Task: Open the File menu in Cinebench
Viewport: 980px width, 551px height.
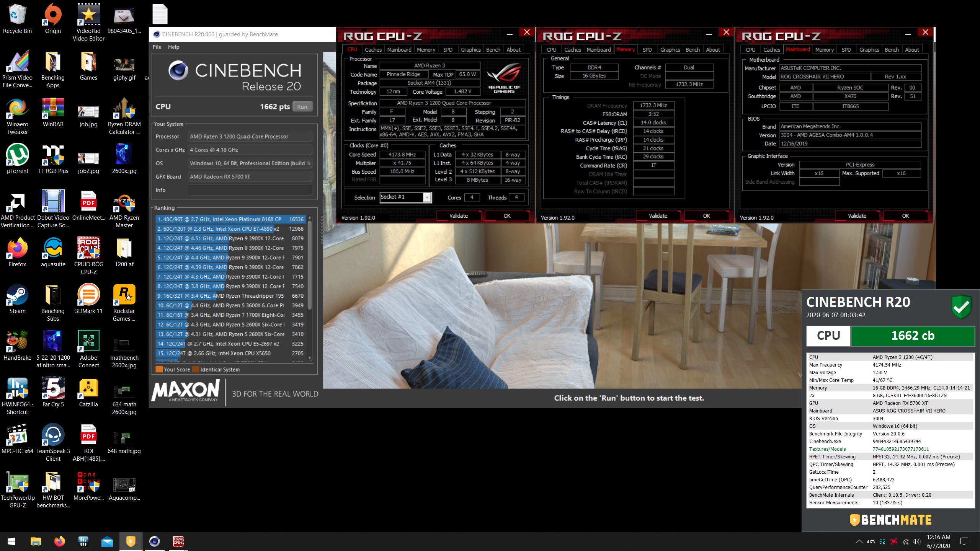Action: pyautogui.click(x=157, y=47)
